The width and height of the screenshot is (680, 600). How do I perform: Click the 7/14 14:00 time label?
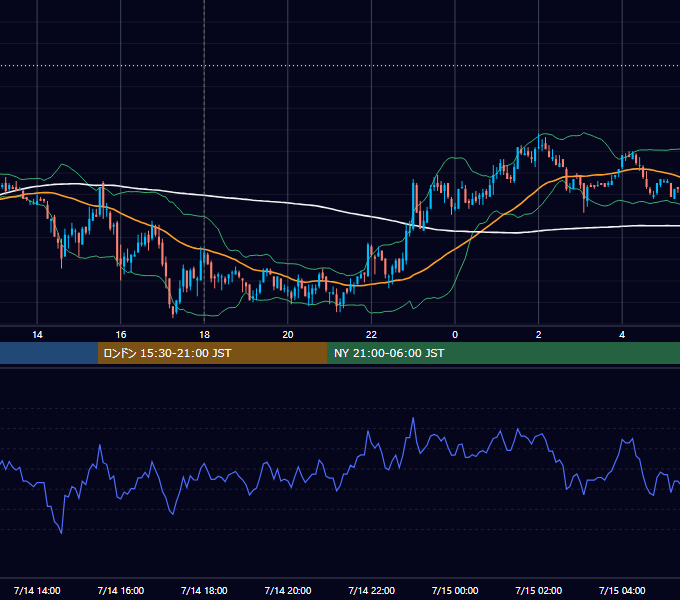click(x=37, y=590)
